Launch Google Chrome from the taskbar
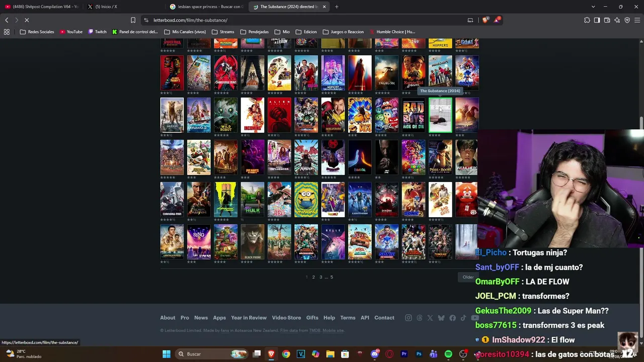The width and height of the screenshot is (644, 362). (x=286, y=354)
